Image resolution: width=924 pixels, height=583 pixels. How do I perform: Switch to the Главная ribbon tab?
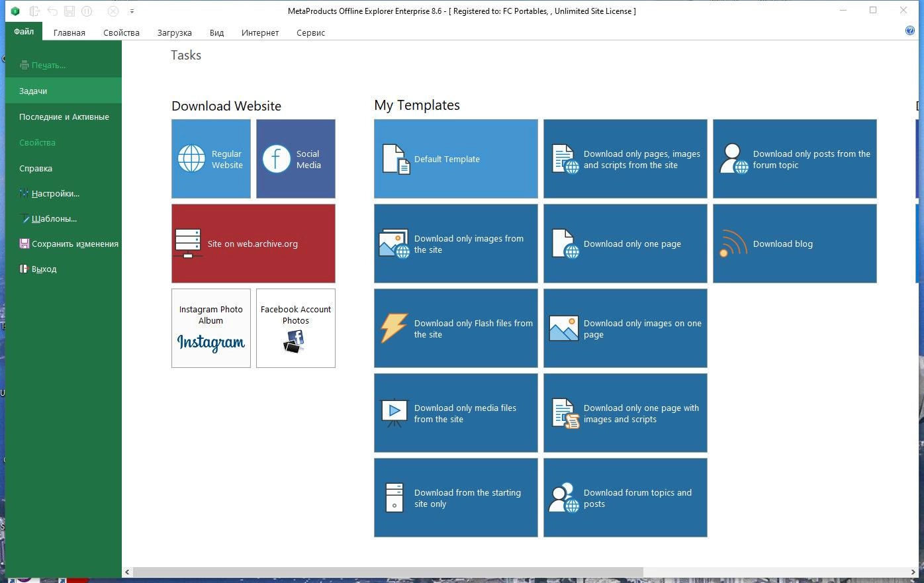tap(69, 32)
